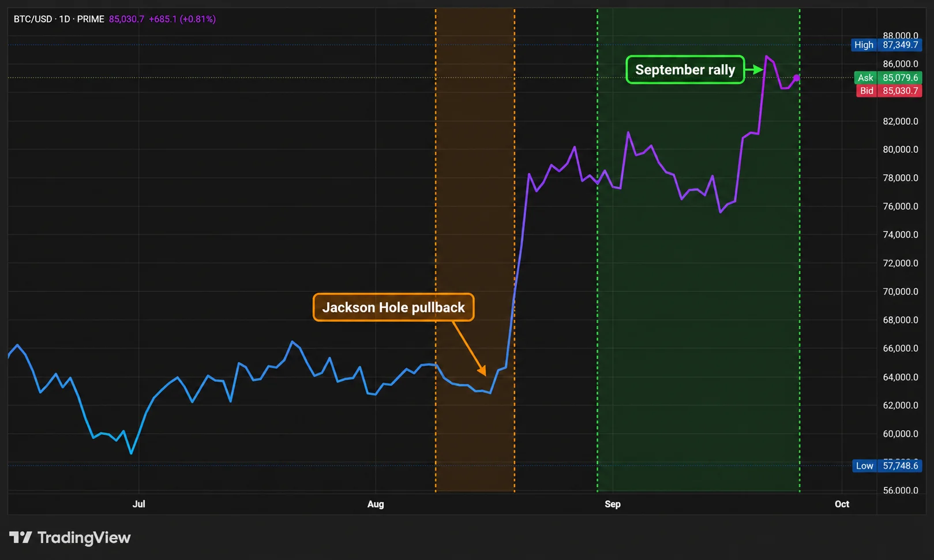The height and width of the screenshot is (560, 934).
Task: Click the TradingView logo
Action: click(x=70, y=538)
